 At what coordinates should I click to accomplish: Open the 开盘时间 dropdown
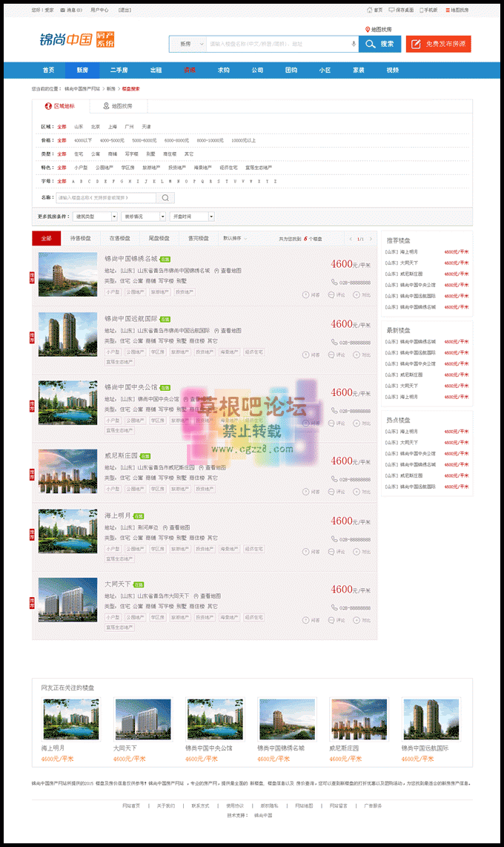tap(192, 217)
